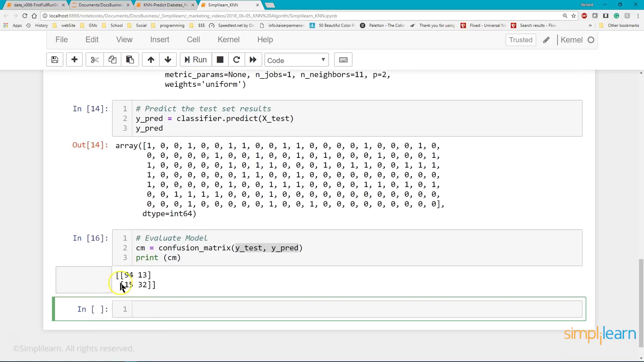Viewport: 644px width, 362px height.
Task: Click the Add cell below icon
Action: [74, 60]
